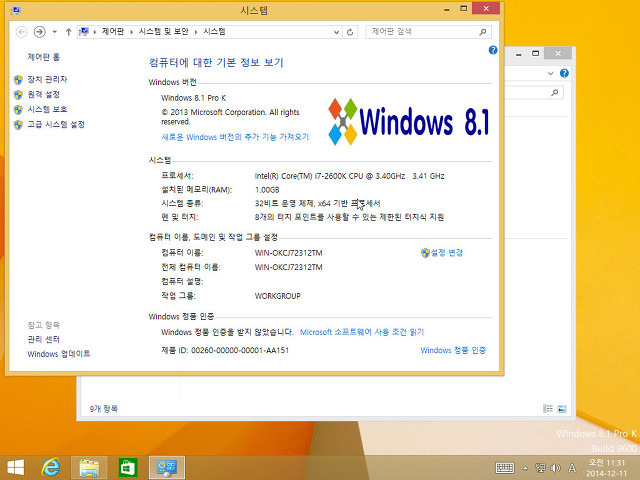Switch background window to large icons view
Viewport: 640px width, 480px height.
(562, 408)
